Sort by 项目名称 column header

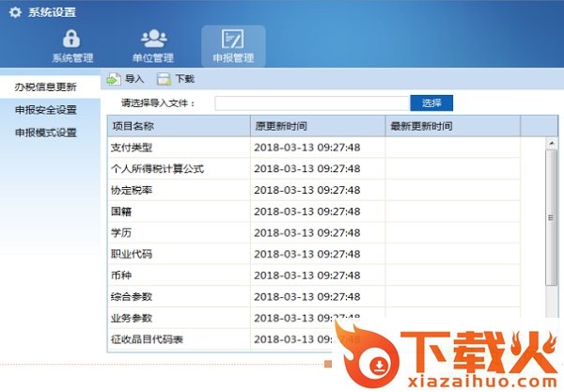[178, 126]
